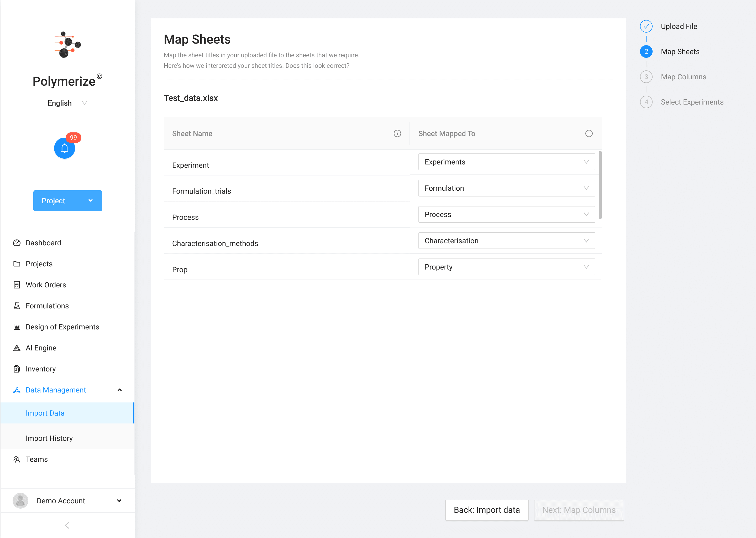756x538 pixels.
Task: Open the Property mapping dropdown
Action: 506,267
